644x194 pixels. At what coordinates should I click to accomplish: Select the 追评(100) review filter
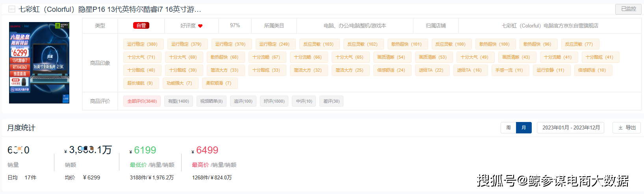[243, 101]
